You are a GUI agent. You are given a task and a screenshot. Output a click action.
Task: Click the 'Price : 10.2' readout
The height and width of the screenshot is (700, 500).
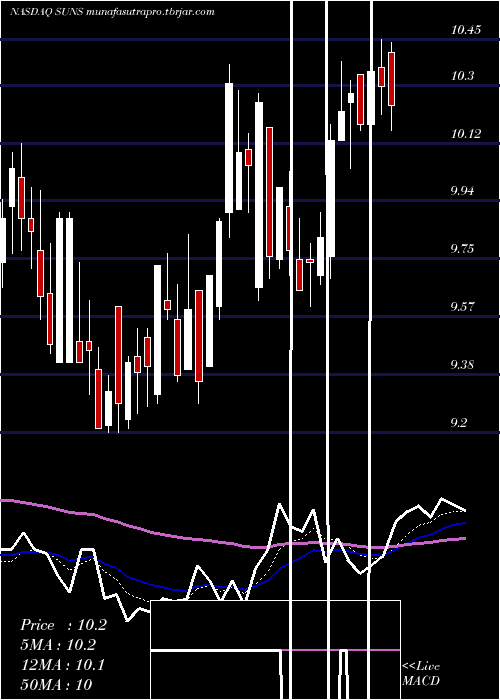(x=63, y=625)
